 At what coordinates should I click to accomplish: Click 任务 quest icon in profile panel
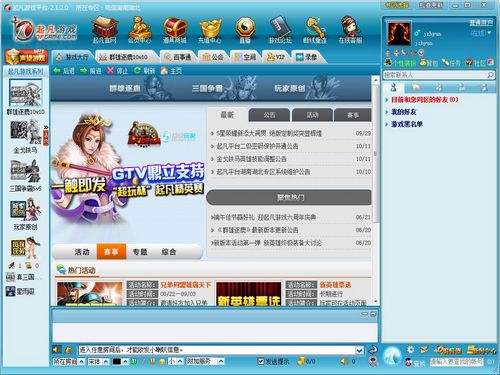coord(451,62)
